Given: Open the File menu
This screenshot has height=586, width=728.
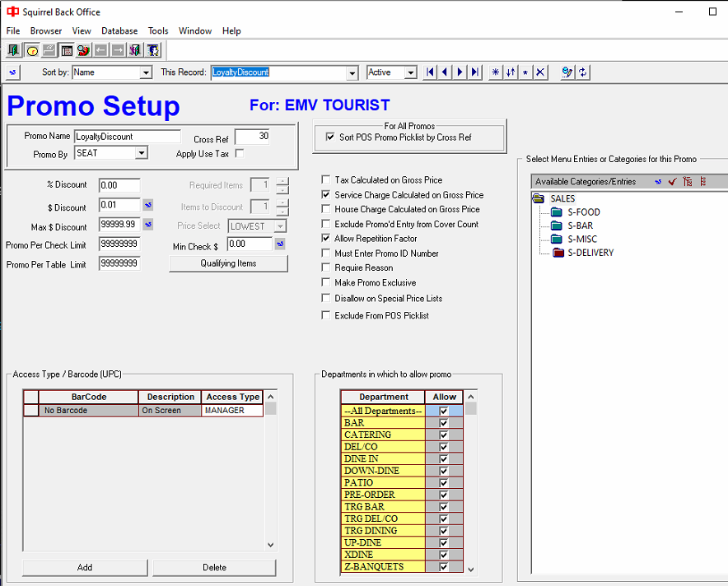Looking at the screenshot, I should click(x=13, y=30).
